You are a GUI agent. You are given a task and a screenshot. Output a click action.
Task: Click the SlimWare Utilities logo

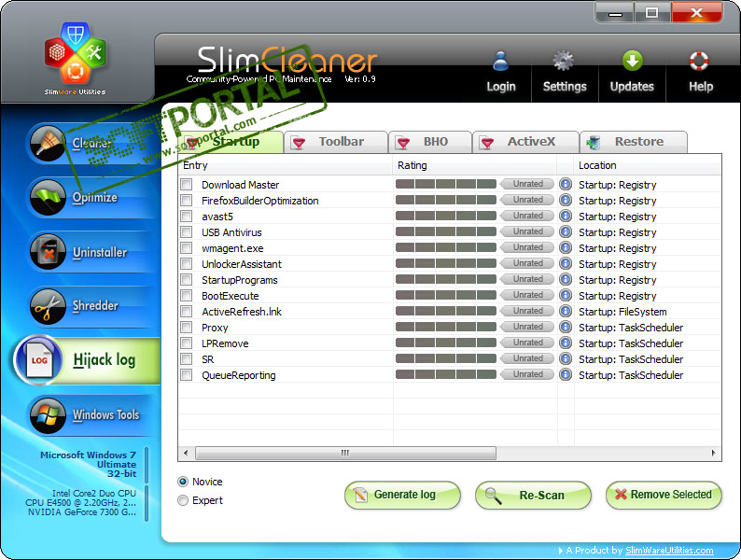pos(76,58)
